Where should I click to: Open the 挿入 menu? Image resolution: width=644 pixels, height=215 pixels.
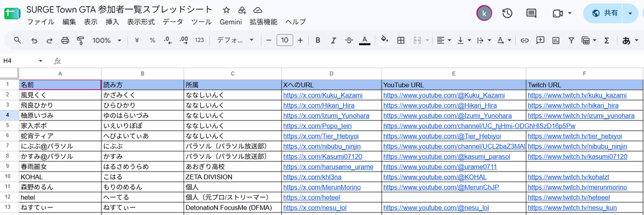click(112, 22)
